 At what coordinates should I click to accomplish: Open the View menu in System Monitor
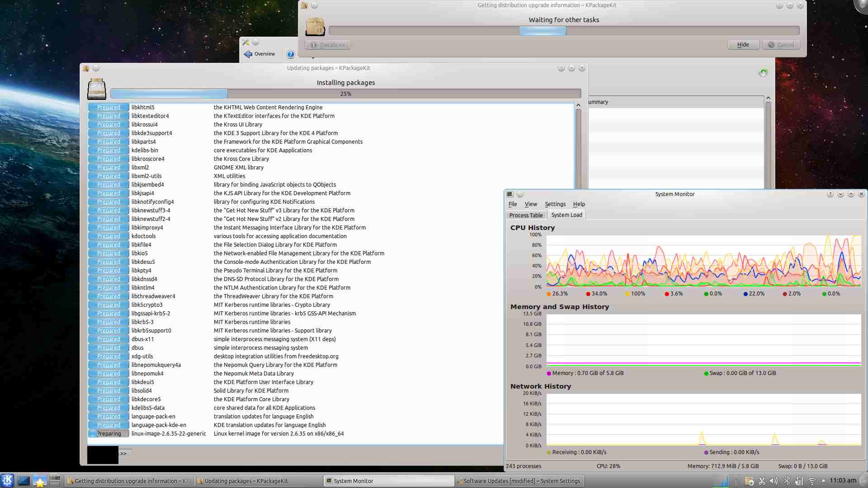coord(531,204)
